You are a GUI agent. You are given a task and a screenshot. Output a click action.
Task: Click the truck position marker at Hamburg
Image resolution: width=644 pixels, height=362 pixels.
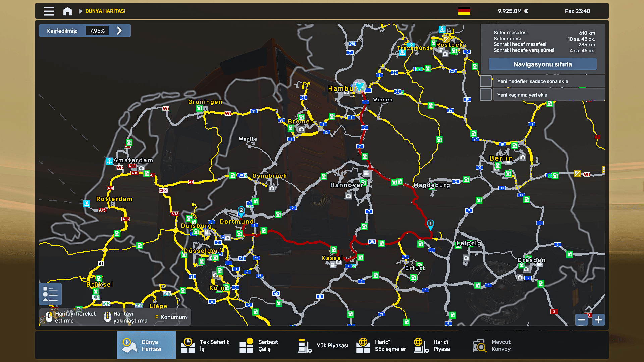point(359,87)
